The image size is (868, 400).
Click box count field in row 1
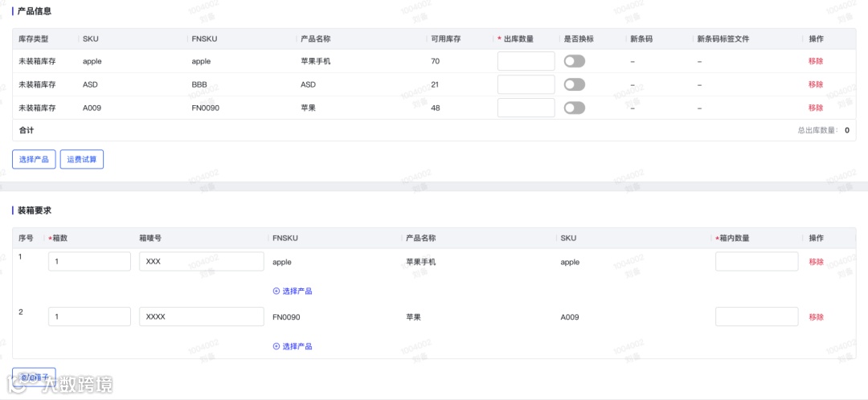coord(90,262)
